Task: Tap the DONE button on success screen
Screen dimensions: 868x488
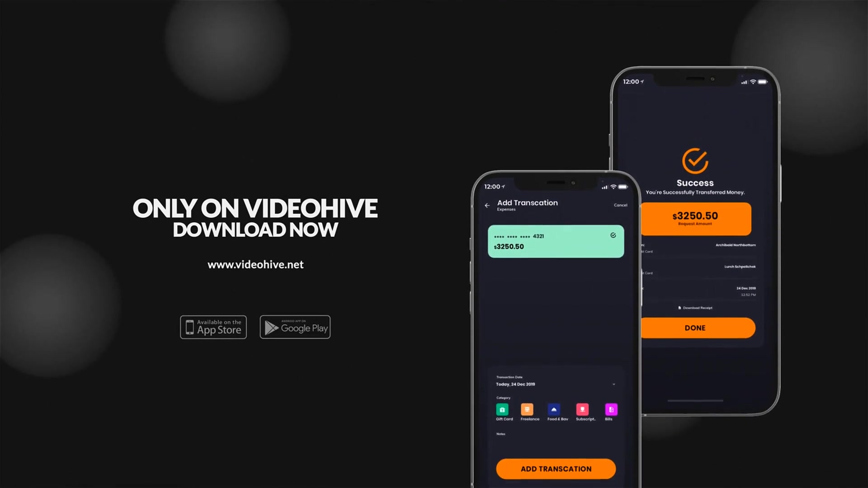Action: [695, 328]
